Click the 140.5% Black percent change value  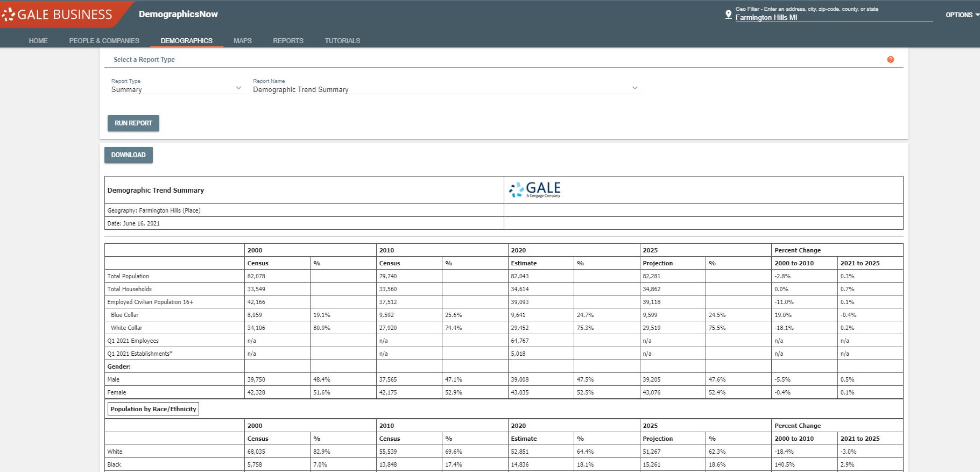(x=784, y=464)
